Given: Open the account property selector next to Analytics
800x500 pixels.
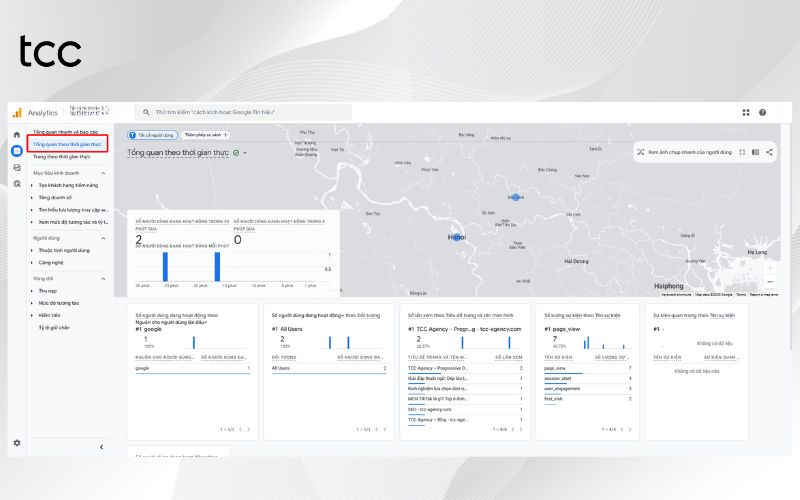Looking at the screenshot, I should pyautogui.click(x=89, y=111).
